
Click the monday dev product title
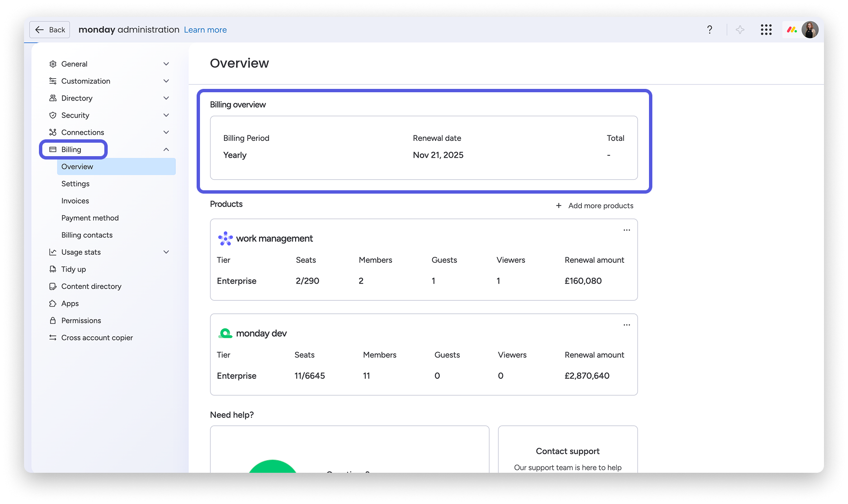262,333
